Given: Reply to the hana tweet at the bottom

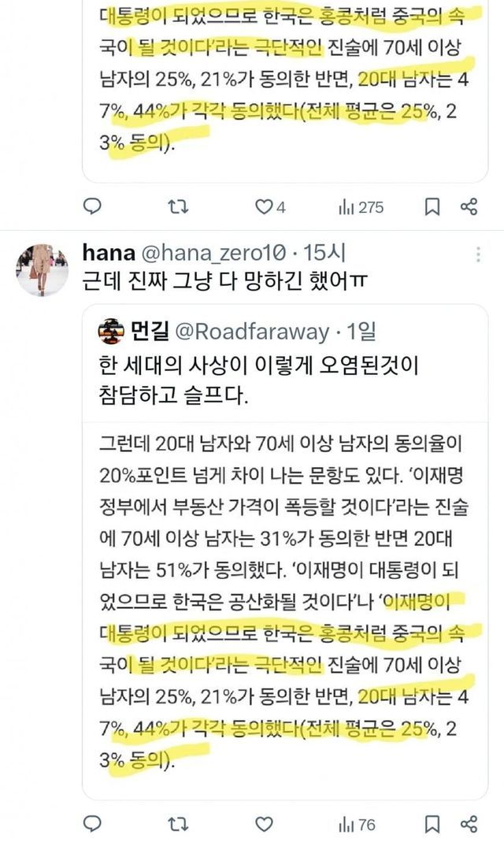Looking at the screenshot, I should 93,825.
